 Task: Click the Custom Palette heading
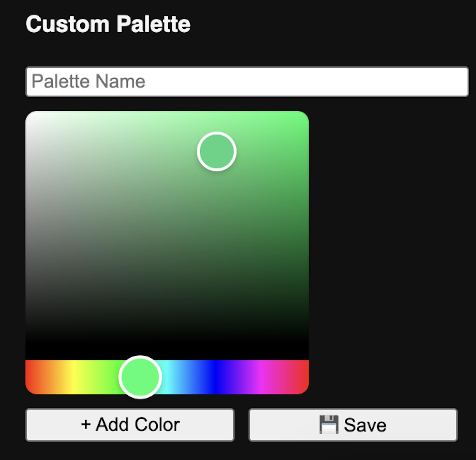(108, 24)
